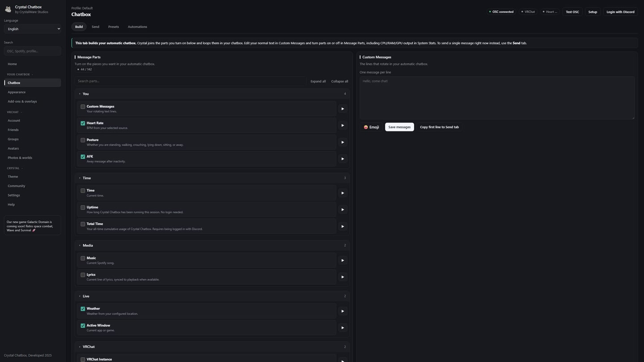Enable the Posture checkbox
This screenshot has height=362, width=644.
click(83, 140)
